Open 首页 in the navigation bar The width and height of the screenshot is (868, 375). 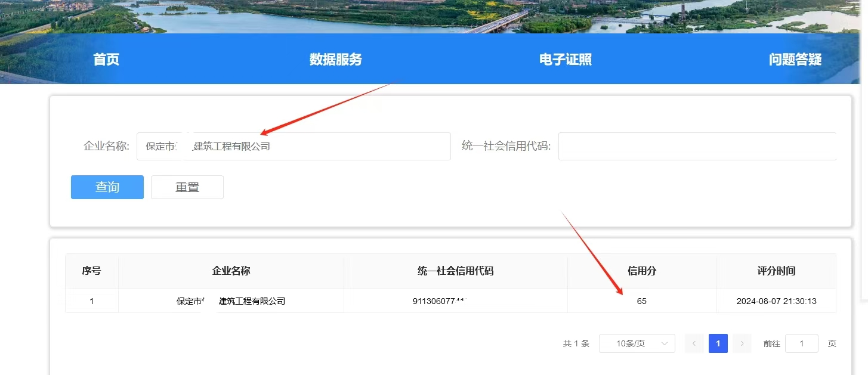(x=106, y=59)
